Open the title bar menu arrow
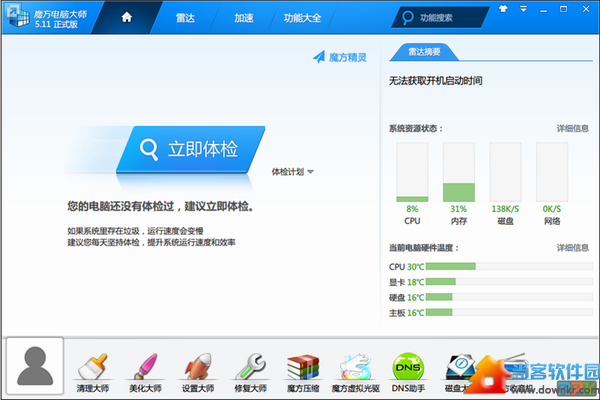The width and height of the screenshot is (600, 400). (x=523, y=9)
